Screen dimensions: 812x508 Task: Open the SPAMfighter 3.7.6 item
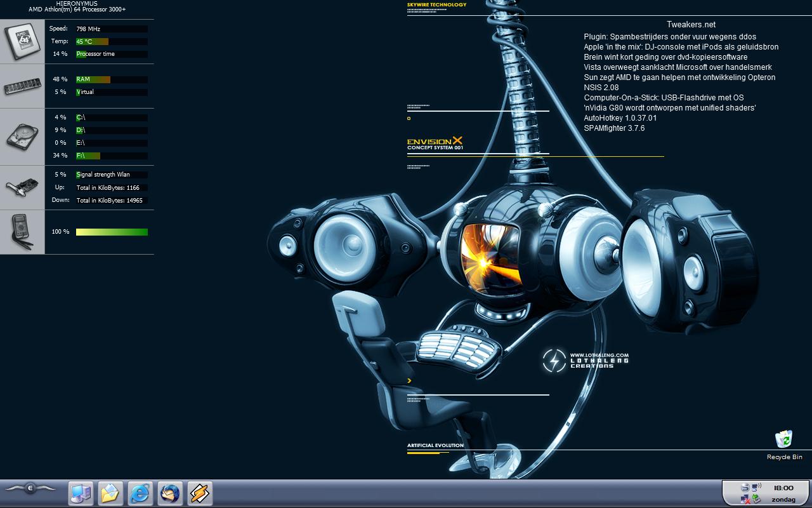pyautogui.click(x=614, y=128)
